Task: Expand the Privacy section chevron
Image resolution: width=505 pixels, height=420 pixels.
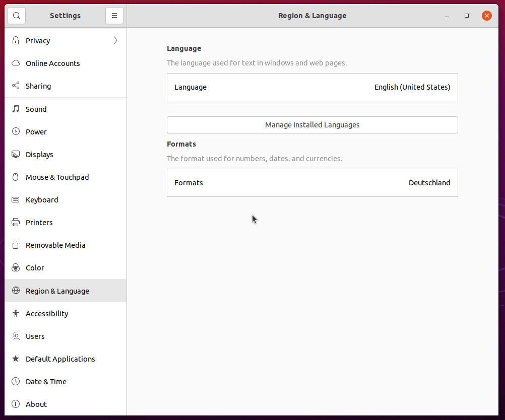Action: (x=115, y=41)
